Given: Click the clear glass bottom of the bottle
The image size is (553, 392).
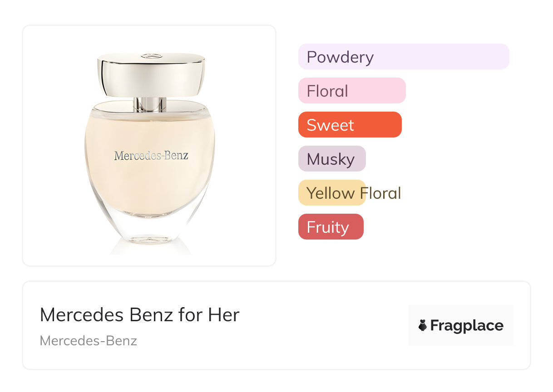Looking at the screenshot, I should coord(150,227).
